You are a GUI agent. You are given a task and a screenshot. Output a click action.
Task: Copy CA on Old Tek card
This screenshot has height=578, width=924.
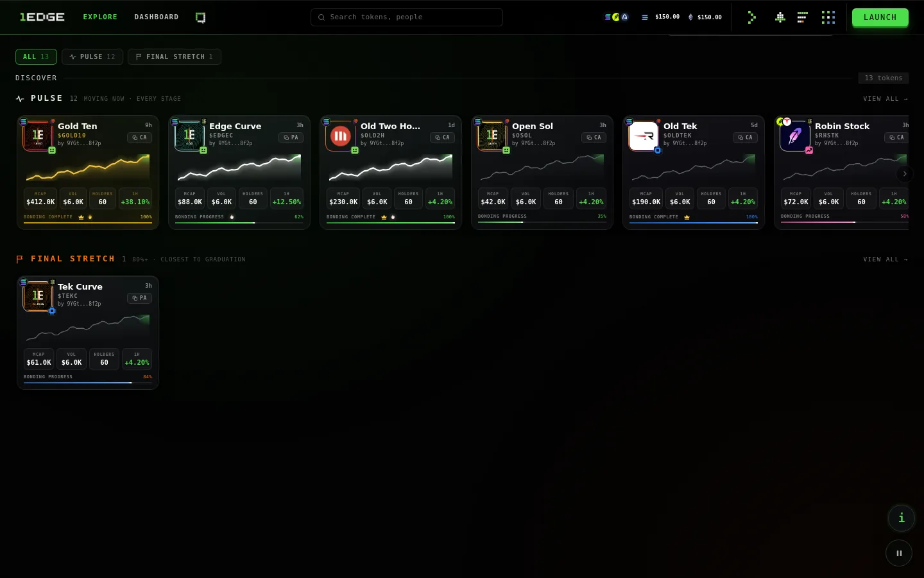click(745, 137)
